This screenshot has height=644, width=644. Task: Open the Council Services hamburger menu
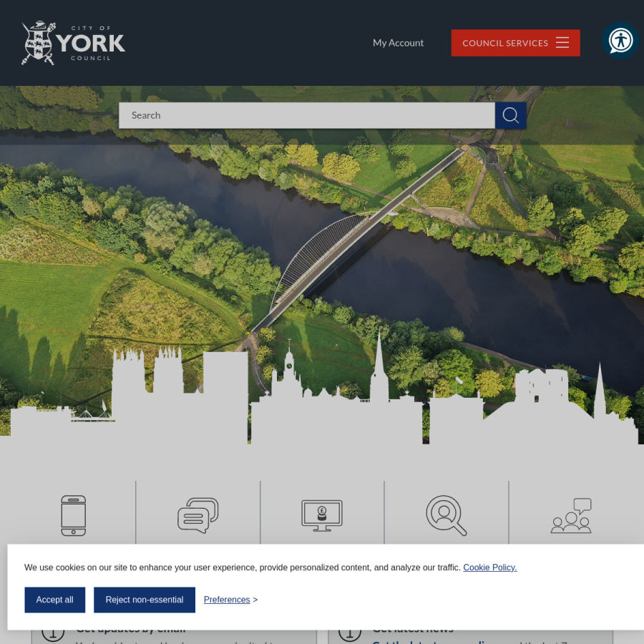point(515,43)
